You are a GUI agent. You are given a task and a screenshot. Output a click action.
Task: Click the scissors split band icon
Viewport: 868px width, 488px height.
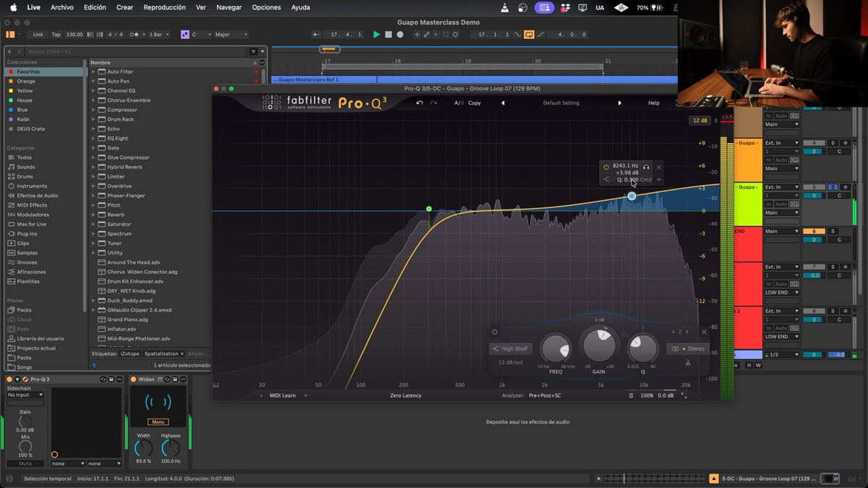(688, 363)
